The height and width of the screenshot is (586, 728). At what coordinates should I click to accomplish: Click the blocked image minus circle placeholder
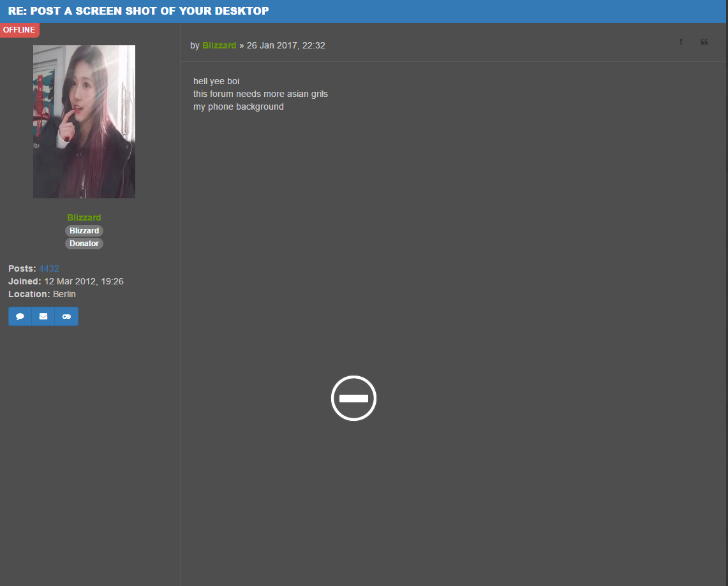pyautogui.click(x=353, y=398)
